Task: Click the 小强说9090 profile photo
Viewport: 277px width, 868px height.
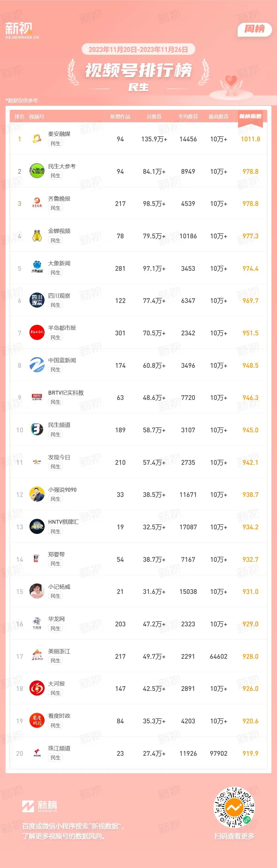Action: (x=37, y=494)
